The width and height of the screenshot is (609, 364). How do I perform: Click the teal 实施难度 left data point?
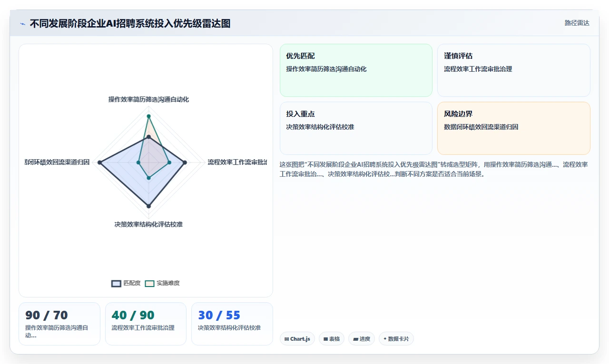click(x=138, y=163)
